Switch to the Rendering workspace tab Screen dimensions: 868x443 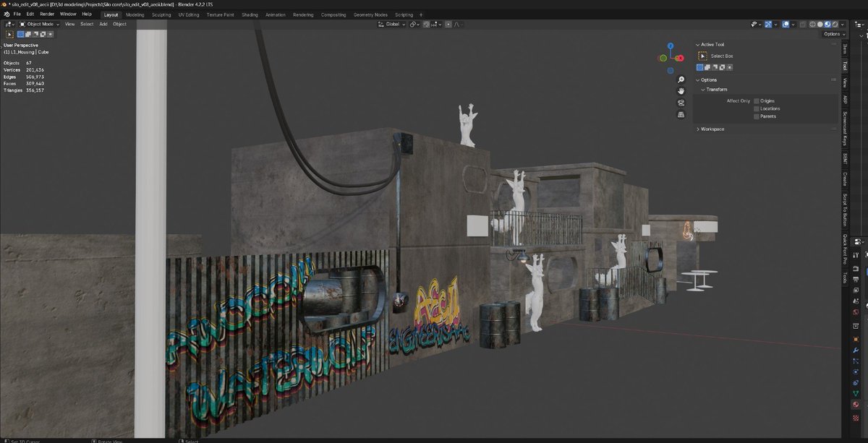pos(303,14)
